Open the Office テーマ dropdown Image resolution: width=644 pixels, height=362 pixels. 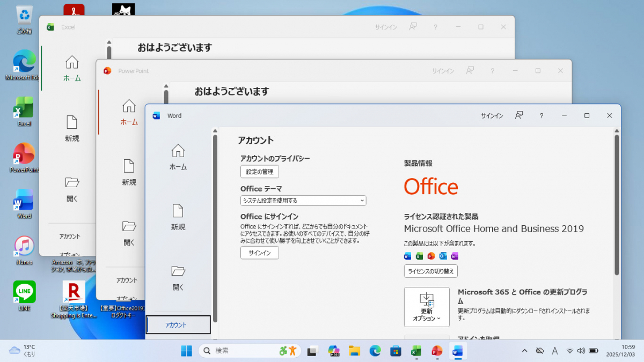(303, 201)
